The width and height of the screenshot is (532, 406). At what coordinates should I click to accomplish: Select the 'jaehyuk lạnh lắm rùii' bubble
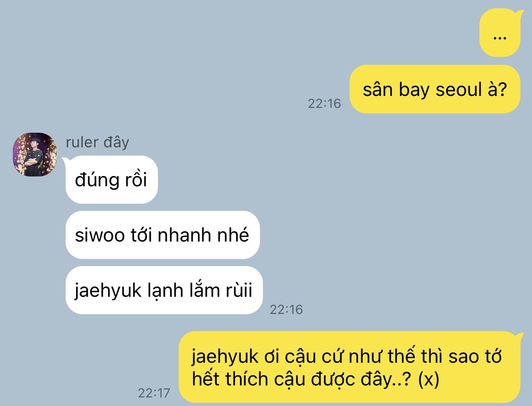(164, 290)
